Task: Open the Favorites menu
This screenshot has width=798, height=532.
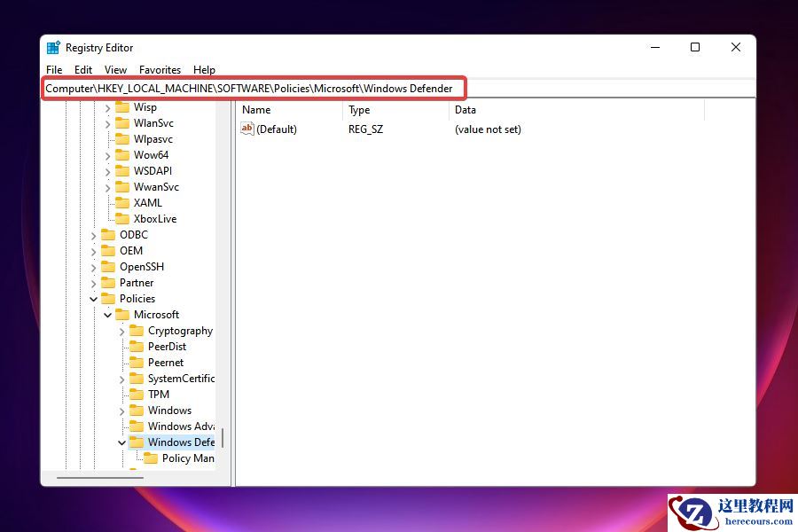Action: coord(160,69)
